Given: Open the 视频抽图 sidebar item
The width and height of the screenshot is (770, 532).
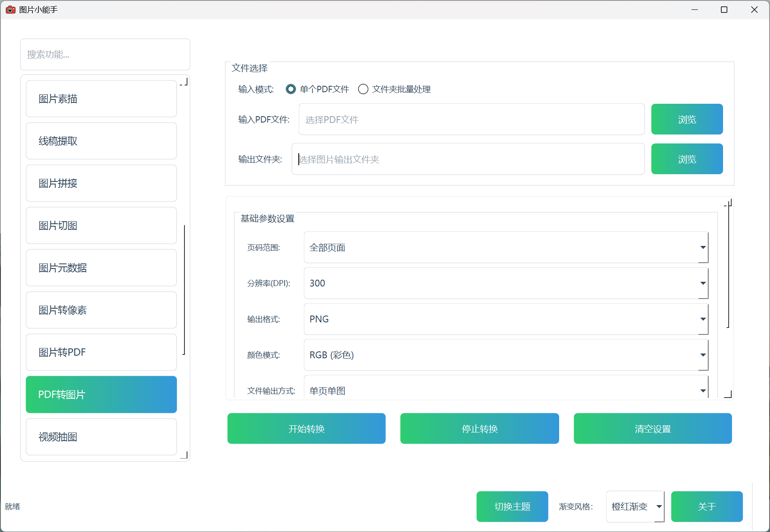Looking at the screenshot, I should pos(101,437).
